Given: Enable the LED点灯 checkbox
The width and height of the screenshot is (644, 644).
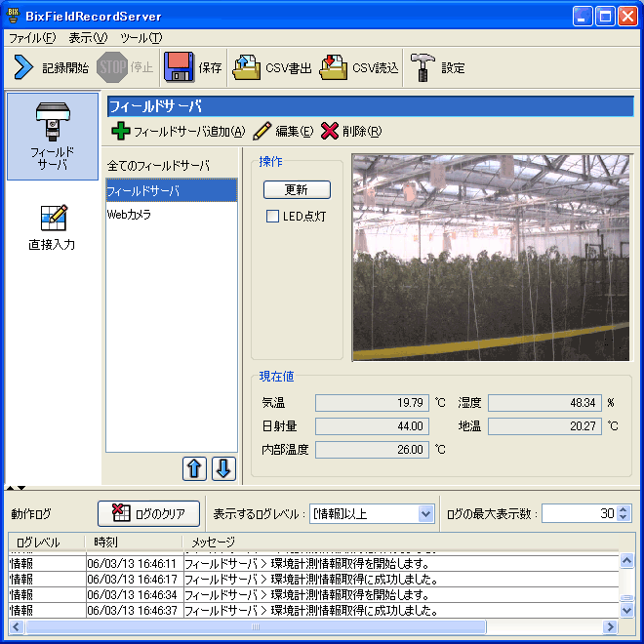Looking at the screenshot, I should click(x=273, y=217).
